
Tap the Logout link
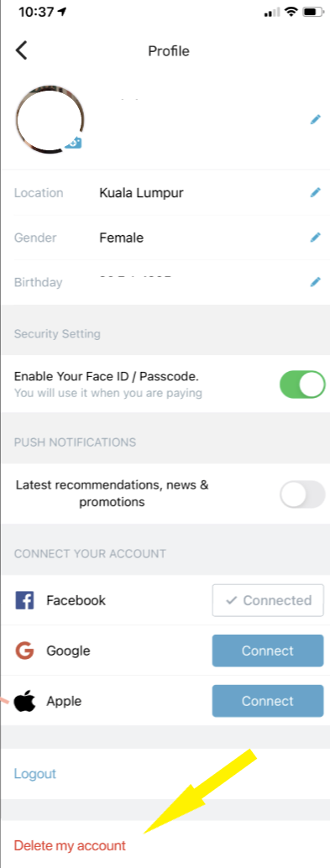(x=35, y=773)
